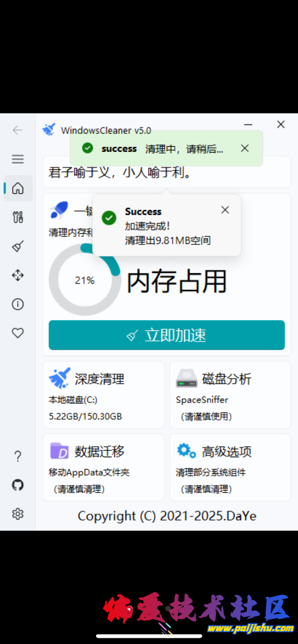Click the purple data migration folder icon
This screenshot has width=298, height=644.
pyautogui.click(x=59, y=451)
